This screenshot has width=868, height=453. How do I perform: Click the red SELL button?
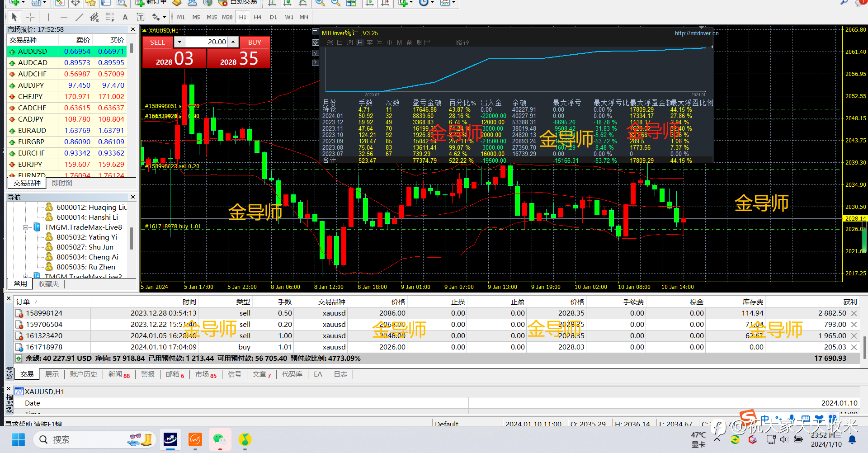pos(157,42)
